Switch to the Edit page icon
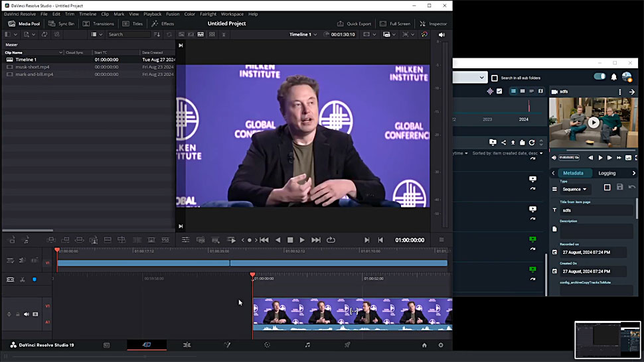 tap(187, 345)
